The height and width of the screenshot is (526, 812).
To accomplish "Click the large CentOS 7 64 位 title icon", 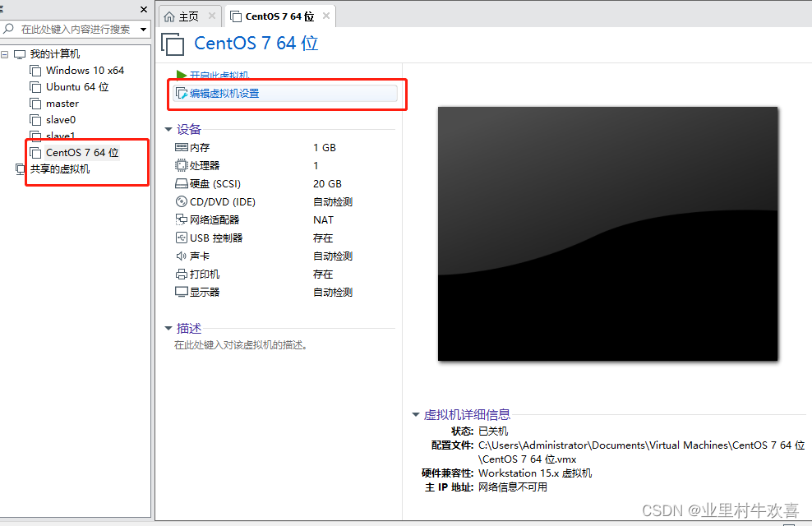I will tap(173, 44).
